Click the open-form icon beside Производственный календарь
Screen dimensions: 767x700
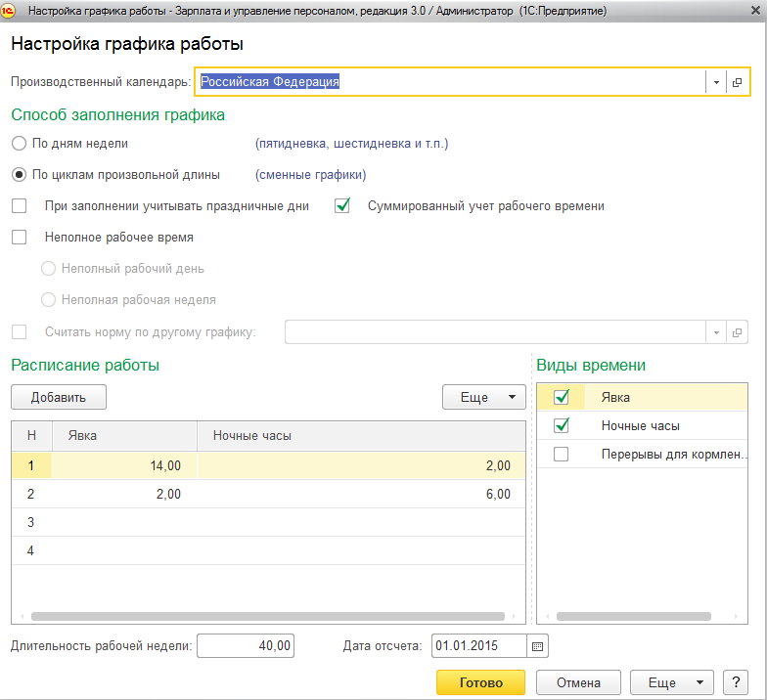[x=738, y=83]
